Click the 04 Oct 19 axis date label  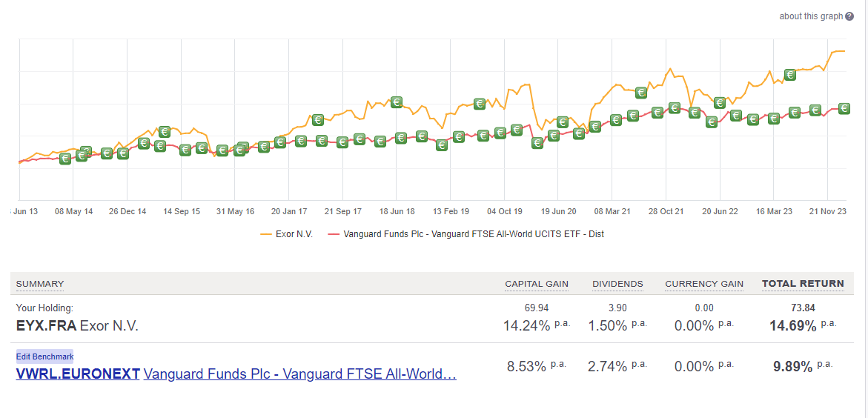point(504,211)
